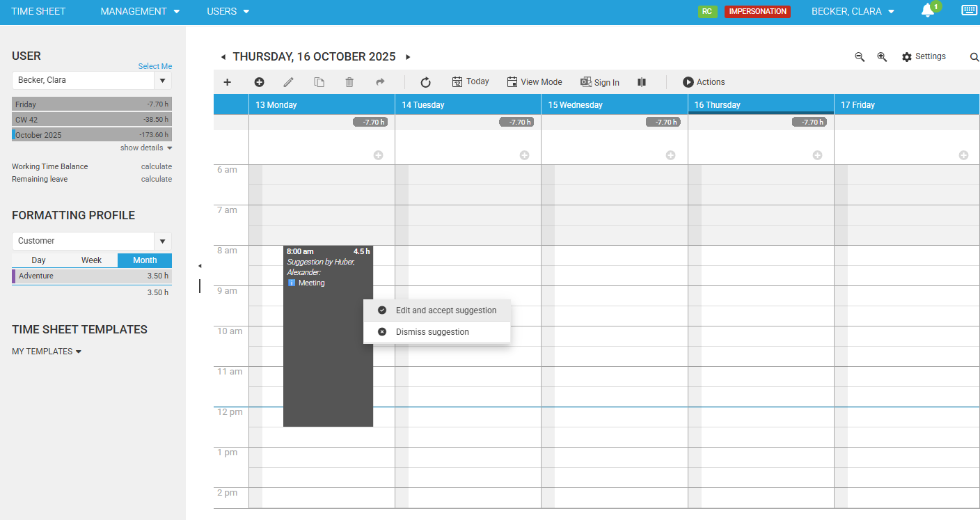Select the Month formatting period
The image size is (980, 520).
pos(145,260)
